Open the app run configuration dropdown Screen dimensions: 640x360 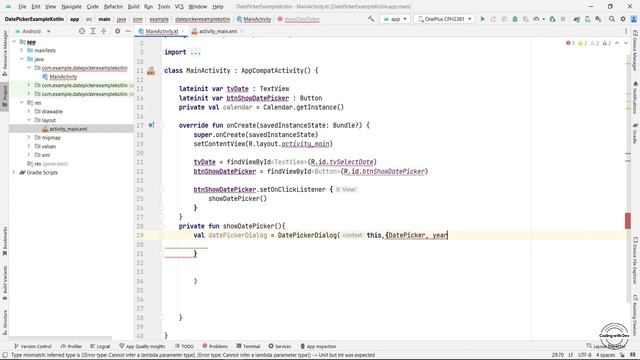(395, 19)
